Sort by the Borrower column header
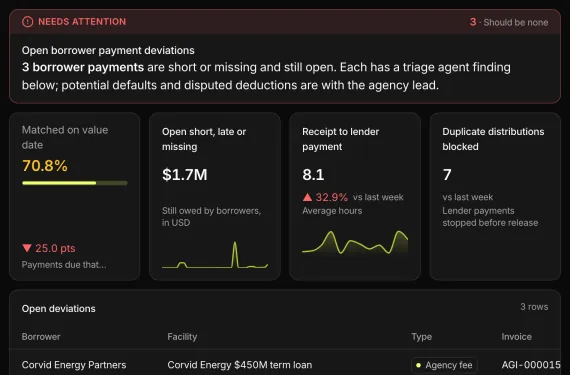 click(41, 336)
